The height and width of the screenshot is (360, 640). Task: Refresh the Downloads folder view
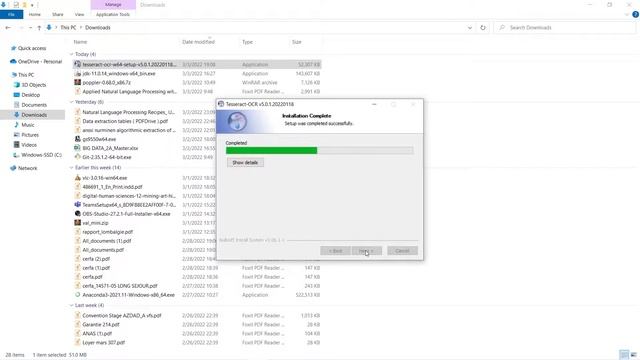(483, 27)
